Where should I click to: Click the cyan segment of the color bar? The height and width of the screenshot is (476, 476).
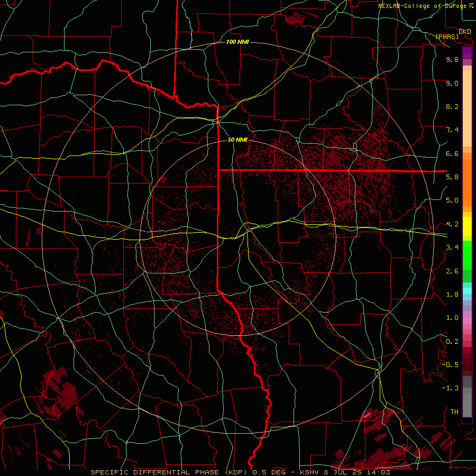[467, 291]
